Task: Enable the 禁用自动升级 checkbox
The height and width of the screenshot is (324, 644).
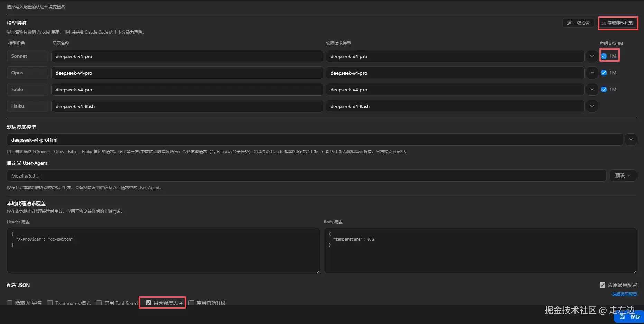Action: pyautogui.click(x=191, y=303)
